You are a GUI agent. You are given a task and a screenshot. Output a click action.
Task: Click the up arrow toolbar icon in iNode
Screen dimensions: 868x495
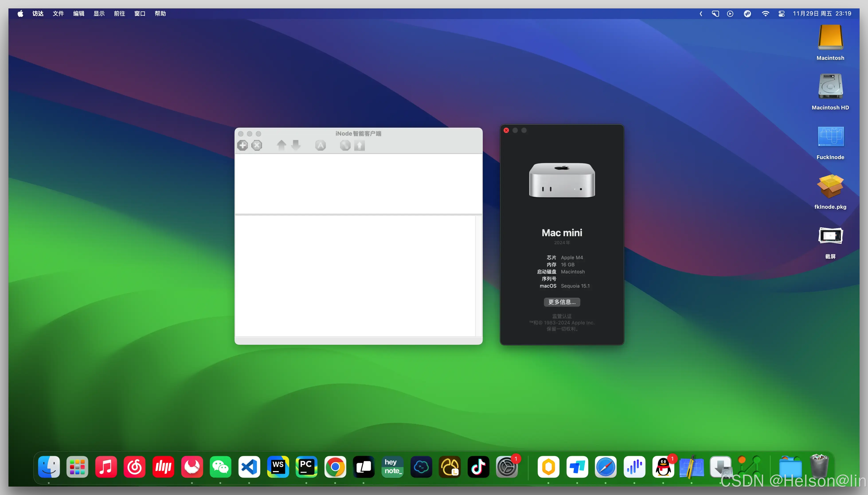point(281,146)
